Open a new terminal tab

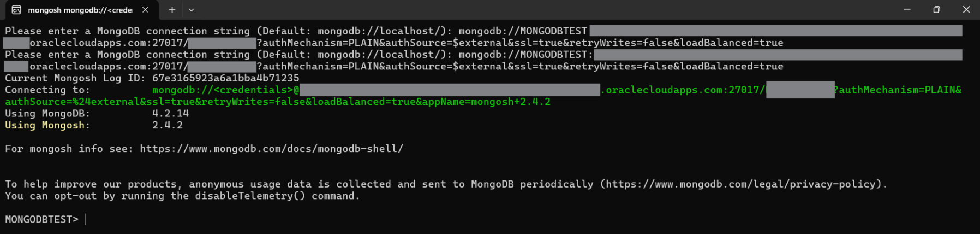pos(172,10)
